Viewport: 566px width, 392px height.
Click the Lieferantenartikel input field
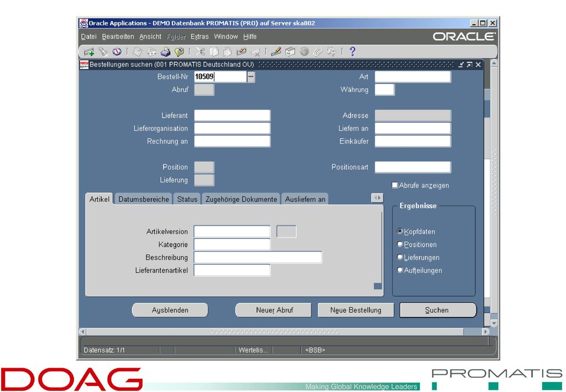(232, 270)
